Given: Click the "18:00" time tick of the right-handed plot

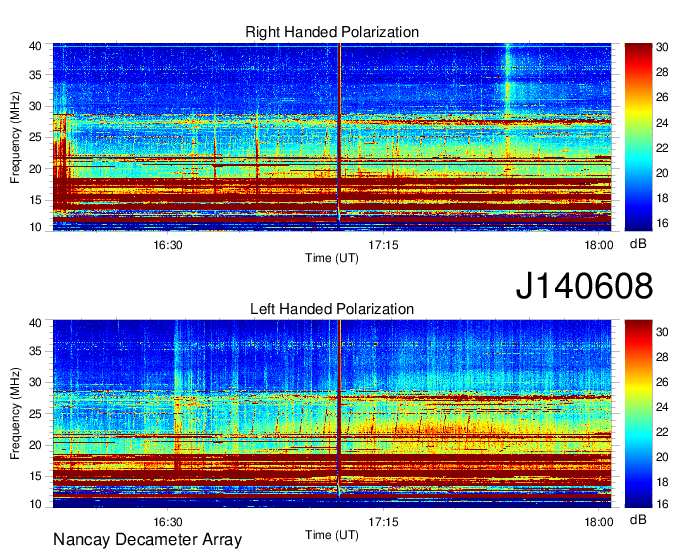Looking at the screenshot, I should click(x=599, y=245).
